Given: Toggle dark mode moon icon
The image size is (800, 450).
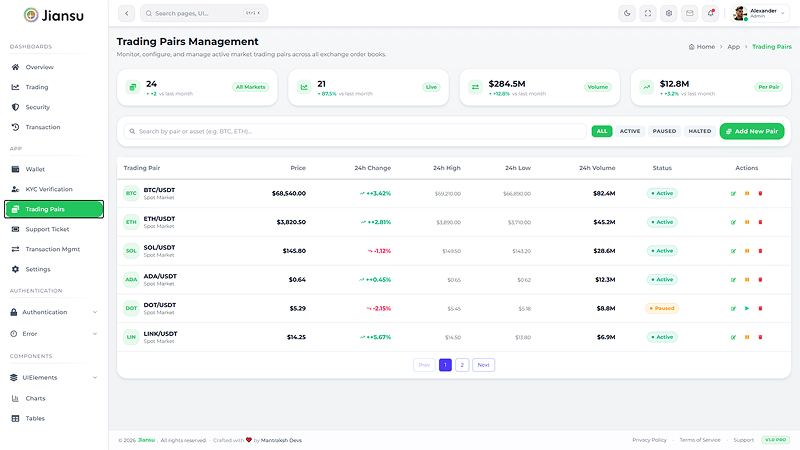Looking at the screenshot, I should 627,13.
